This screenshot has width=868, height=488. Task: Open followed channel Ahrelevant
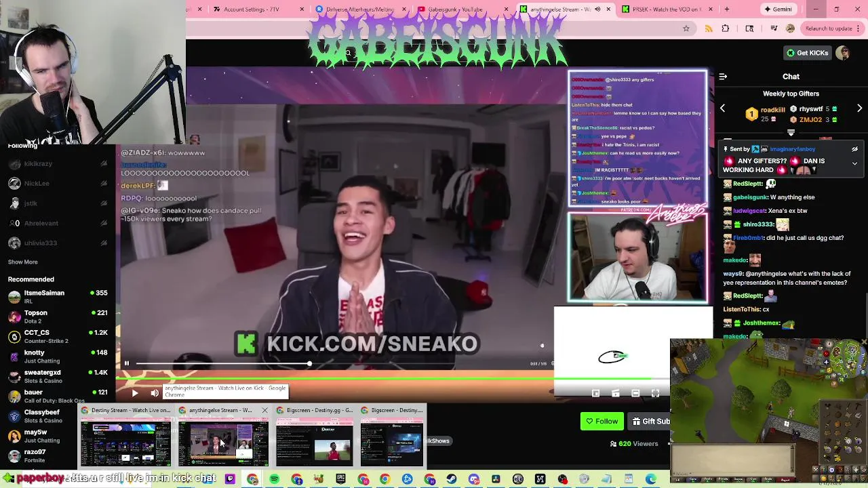coord(58,223)
